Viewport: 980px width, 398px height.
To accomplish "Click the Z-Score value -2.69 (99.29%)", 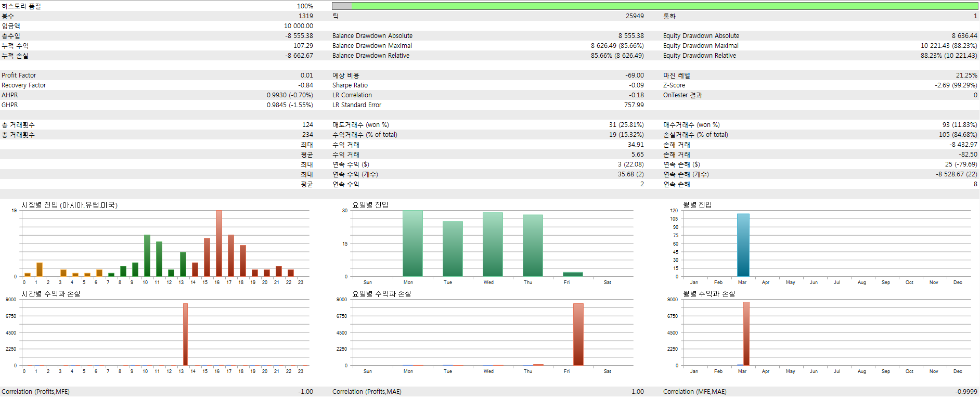I will [956, 85].
